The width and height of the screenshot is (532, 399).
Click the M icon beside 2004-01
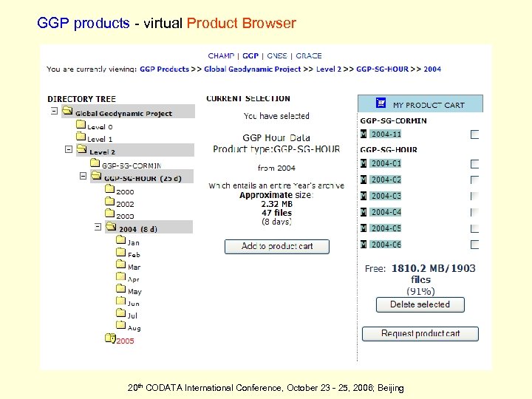click(364, 163)
